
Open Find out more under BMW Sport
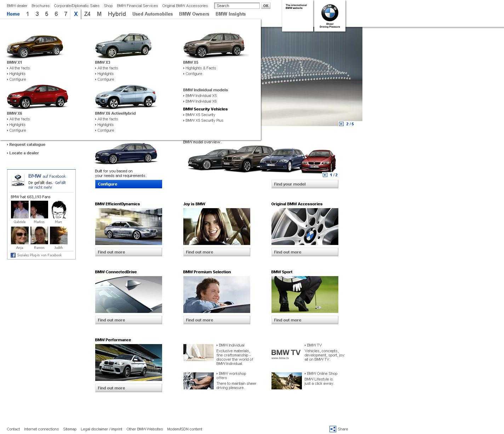click(304, 320)
